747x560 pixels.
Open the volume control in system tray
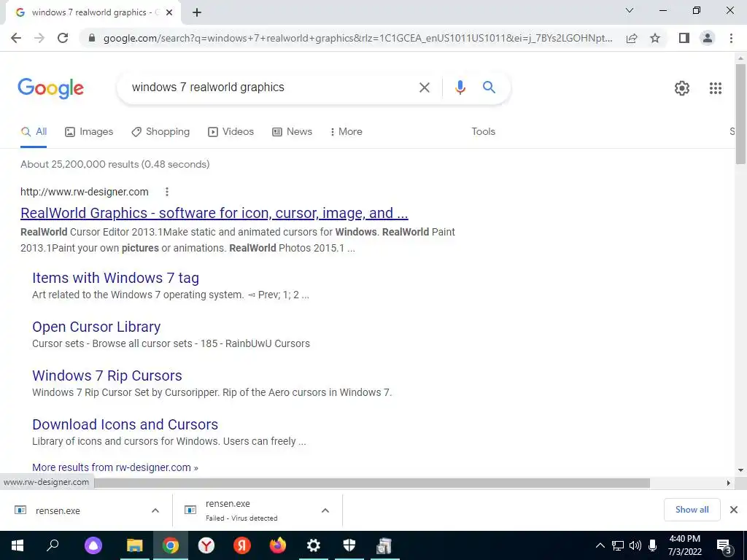point(635,545)
